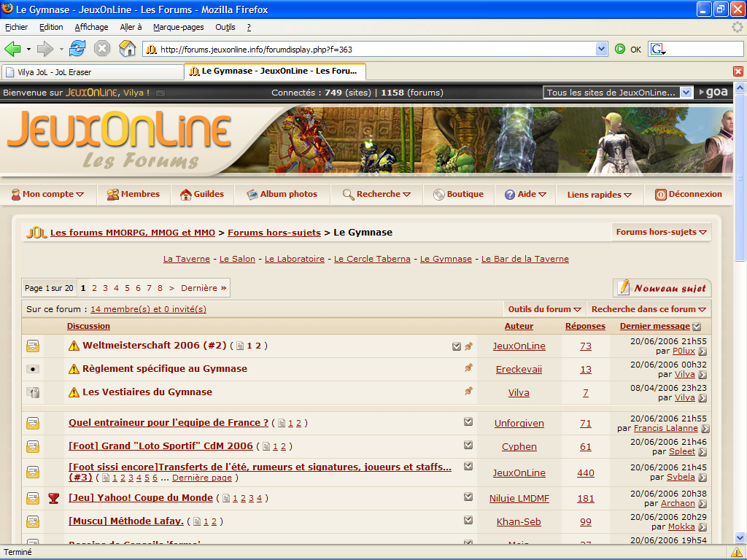
Task: Click the envelope status icon for Weltmeisterschaft thread
Action: pyautogui.click(x=33, y=346)
